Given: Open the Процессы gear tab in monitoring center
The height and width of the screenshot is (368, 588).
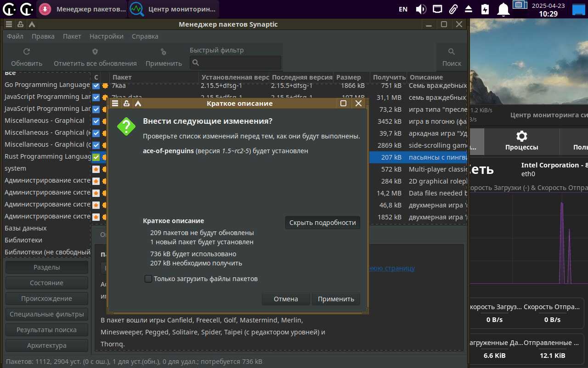Looking at the screenshot, I should pos(521,141).
